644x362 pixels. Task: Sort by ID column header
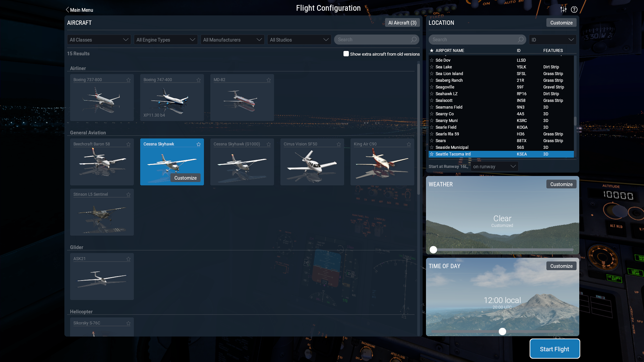point(519,51)
